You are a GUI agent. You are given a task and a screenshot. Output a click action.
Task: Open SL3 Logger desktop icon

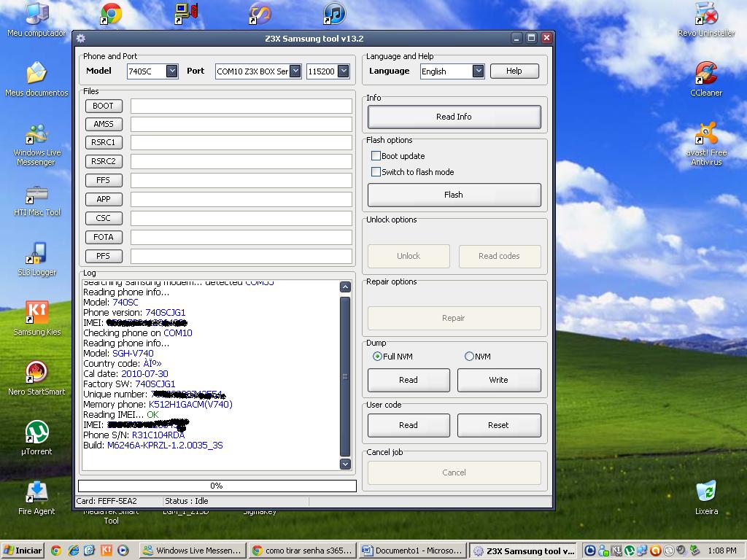click(36, 260)
